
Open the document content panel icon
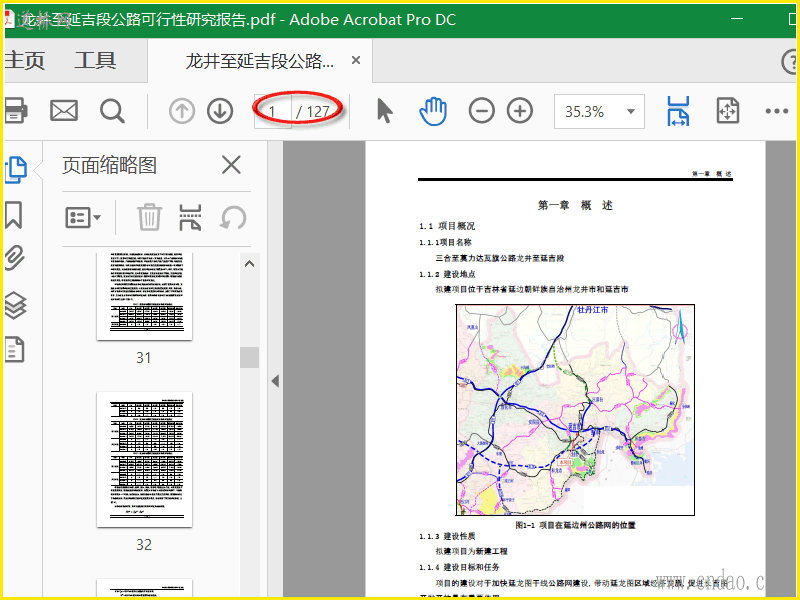tap(14, 349)
